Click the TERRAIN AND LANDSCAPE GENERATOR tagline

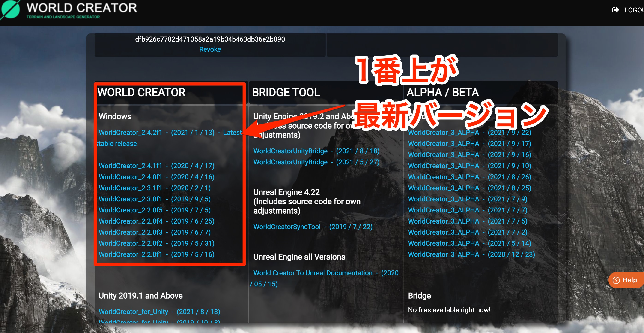tap(63, 17)
